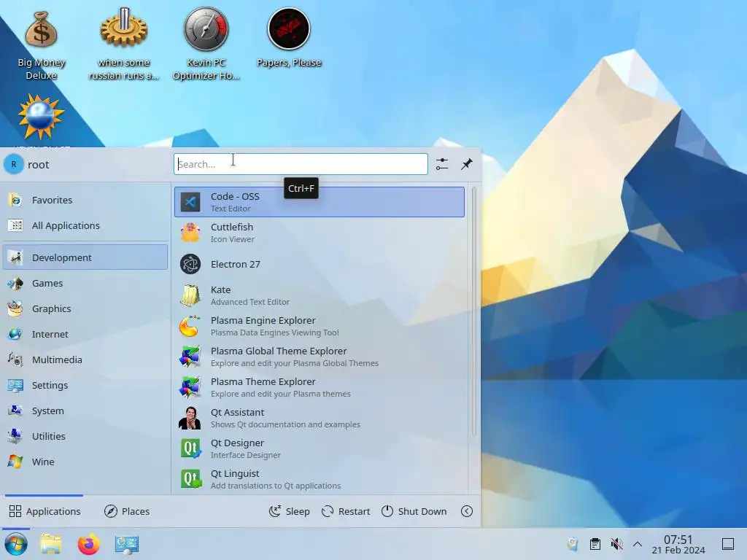The height and width of the screenshot is (560, 747).
Task: Select the Development category
Action: click(x=85, y=257)
